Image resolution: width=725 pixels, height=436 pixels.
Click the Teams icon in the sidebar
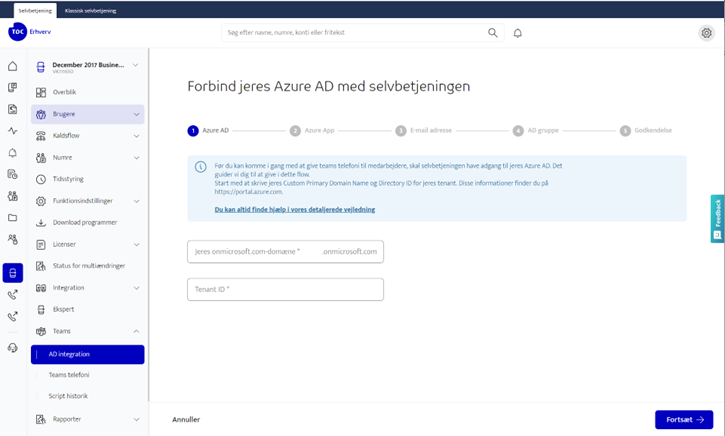pyautogui.click(x=41, y=332)
